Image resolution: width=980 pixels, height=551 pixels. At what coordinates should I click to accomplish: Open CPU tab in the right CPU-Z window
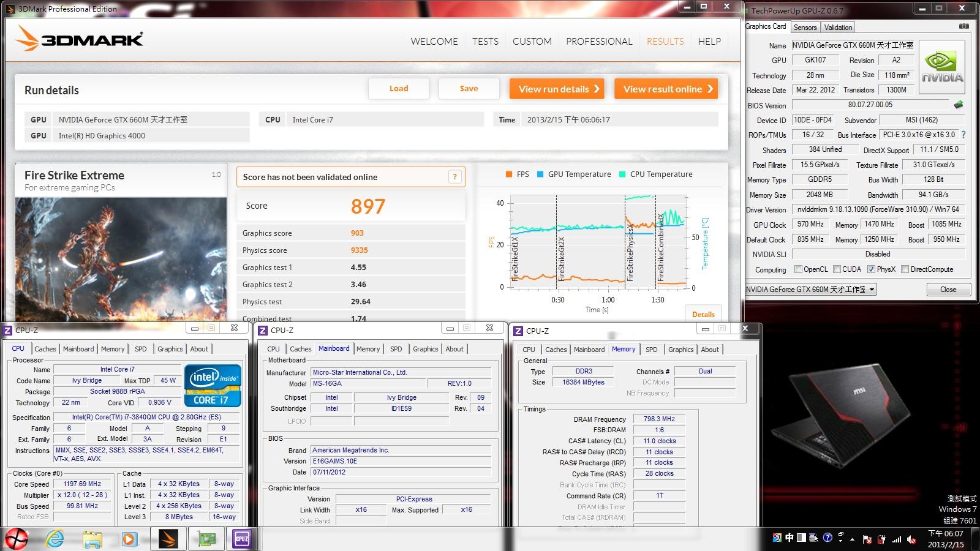[x=529, y=350]
